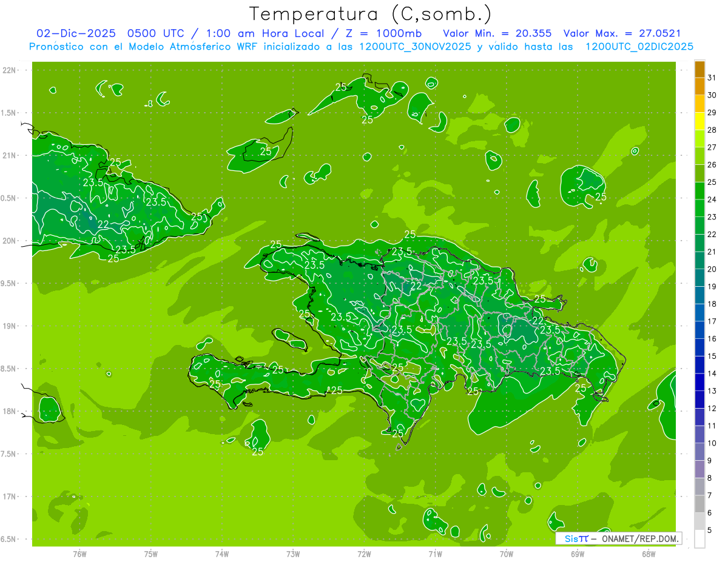Click the longitude axis label 70W

507,554
